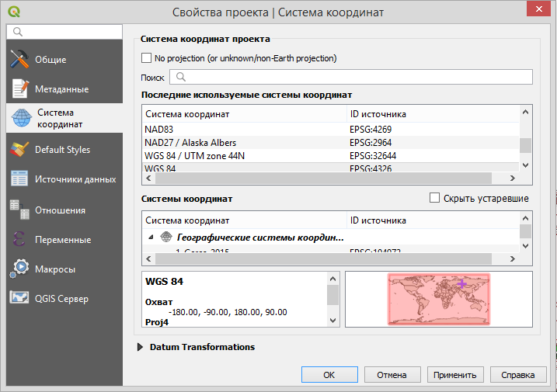Click the QGIS Сервер icon
Screen dimensions: 557x392
20,298
